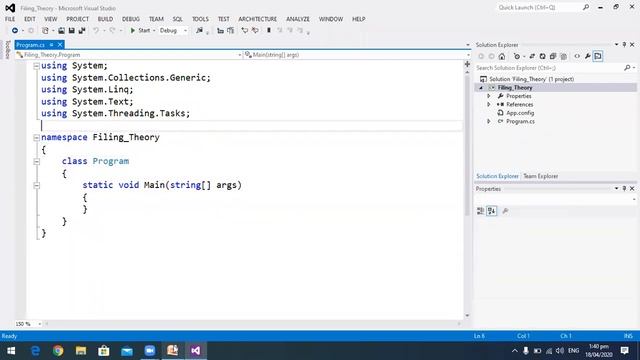Click Collapse All in Solution Explorer

[553, 56]
